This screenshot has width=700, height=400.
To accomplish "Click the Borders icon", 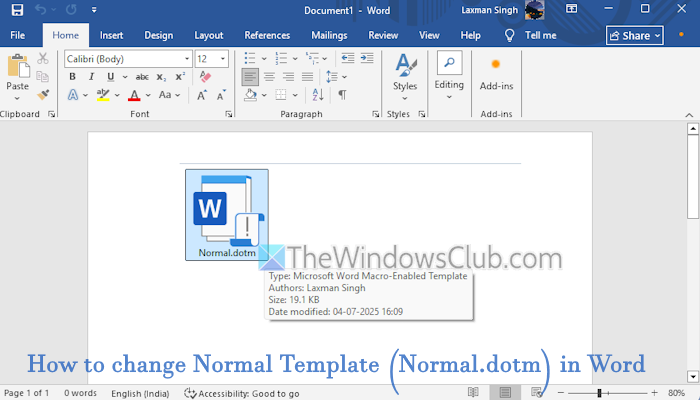I will [x=281, y=95].
